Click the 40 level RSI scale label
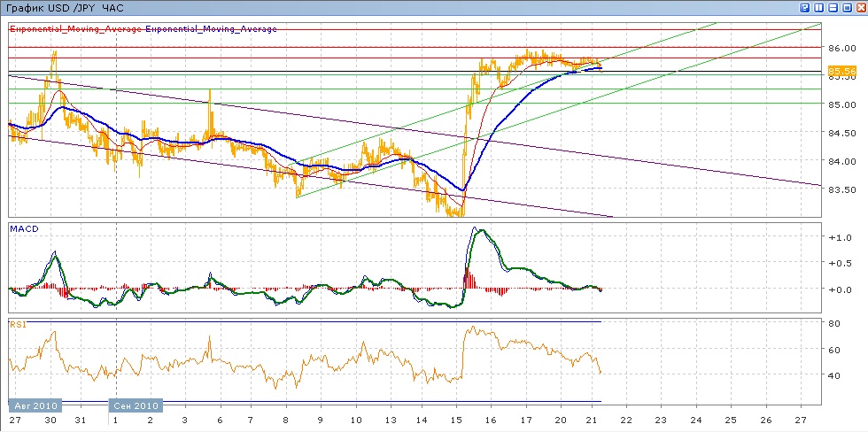This screenshot has width=868, height=432. point(833,375)
